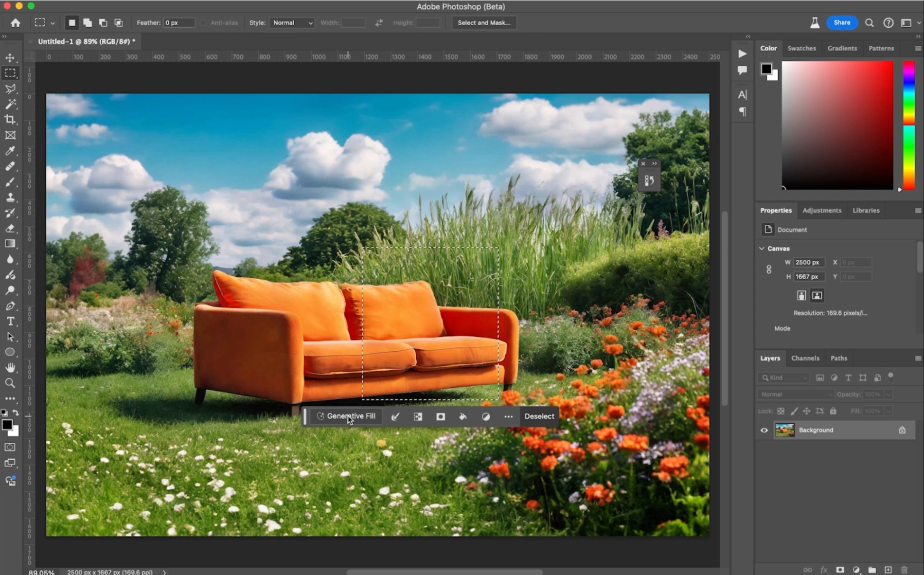Select the Eyedropper tool

[10, 151]
